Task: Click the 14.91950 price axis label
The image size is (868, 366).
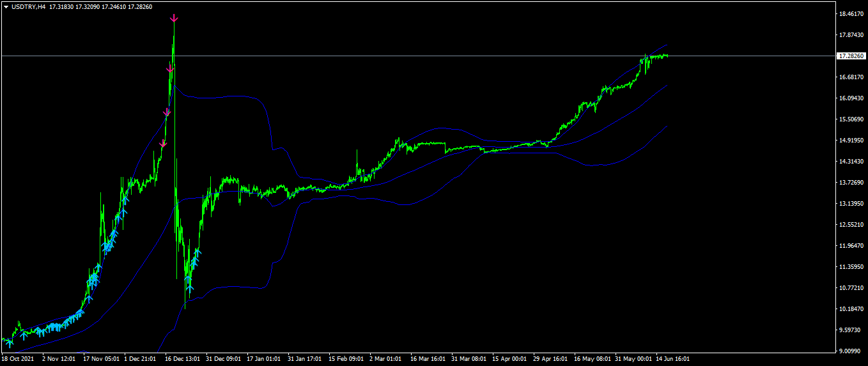Action: click(x=852, y=141)
